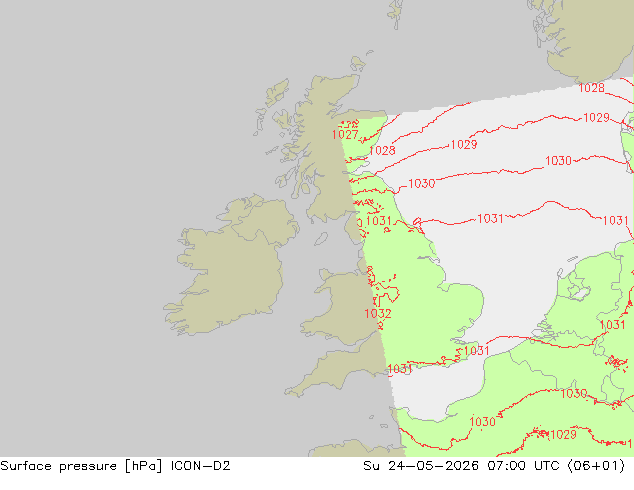The width and height of the screenshot is (634, 490).
Task: Click the 1029 label over France
Action: pyautogui.click(x=563, y=435)
